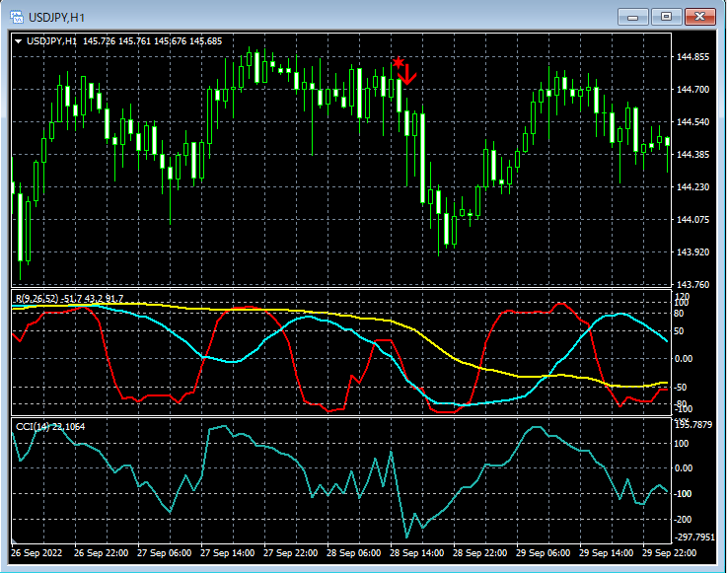Click the OHLC price readout 145.726
Screen dimensions: 728x573
[x=102, y=40]
